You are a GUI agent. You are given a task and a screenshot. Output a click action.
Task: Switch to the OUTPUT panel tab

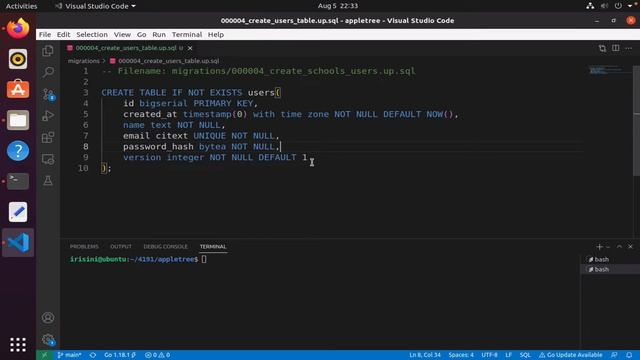click(x=121, y=247)
